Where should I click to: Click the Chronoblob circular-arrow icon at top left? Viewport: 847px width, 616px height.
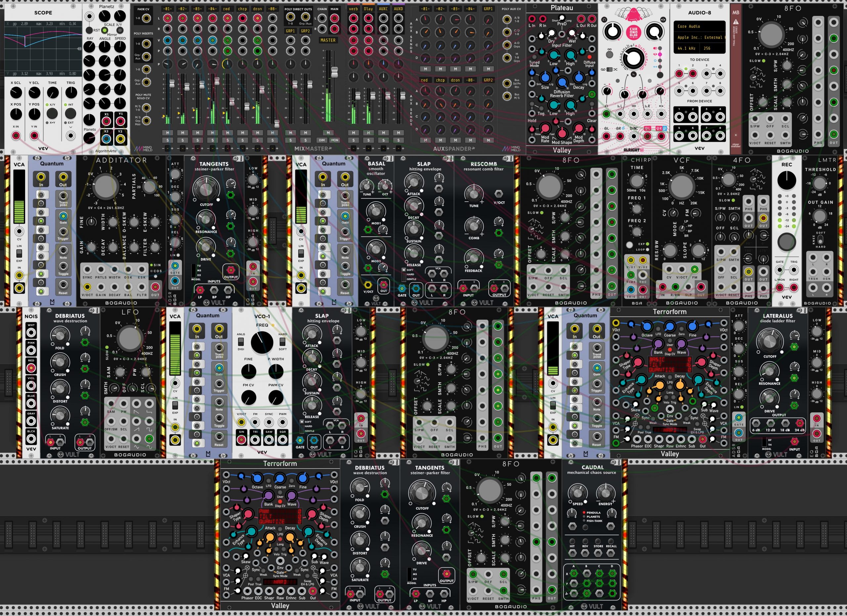pyautogui.click(x=604, y=20)
